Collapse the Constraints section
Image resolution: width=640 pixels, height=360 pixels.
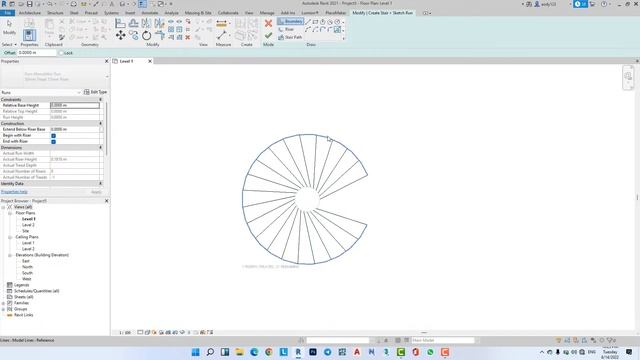100,100
